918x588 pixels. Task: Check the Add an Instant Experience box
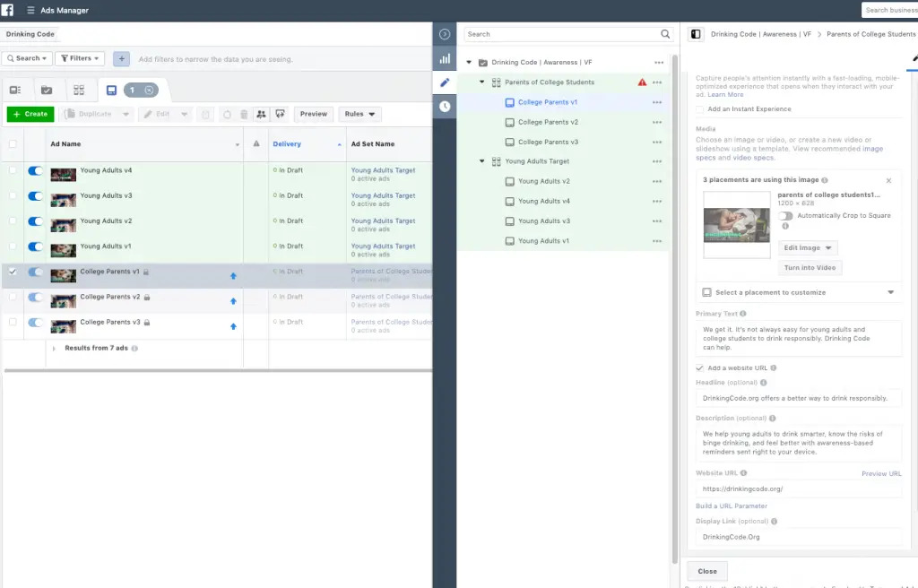click(699, 109)
